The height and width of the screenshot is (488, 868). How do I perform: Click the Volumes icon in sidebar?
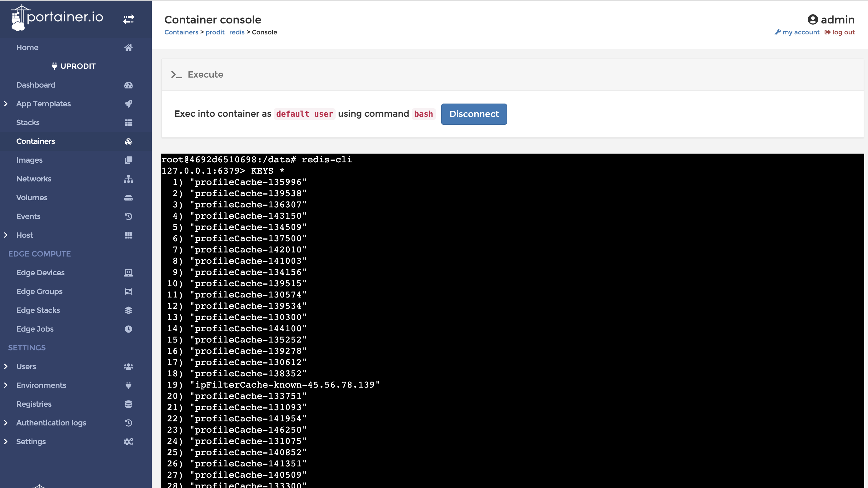128,197
